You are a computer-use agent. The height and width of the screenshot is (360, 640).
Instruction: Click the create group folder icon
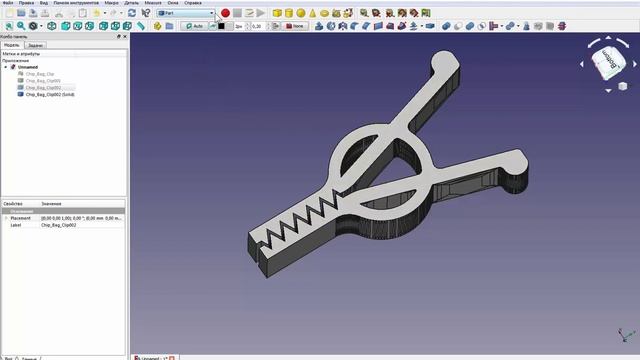click(169, 26)
